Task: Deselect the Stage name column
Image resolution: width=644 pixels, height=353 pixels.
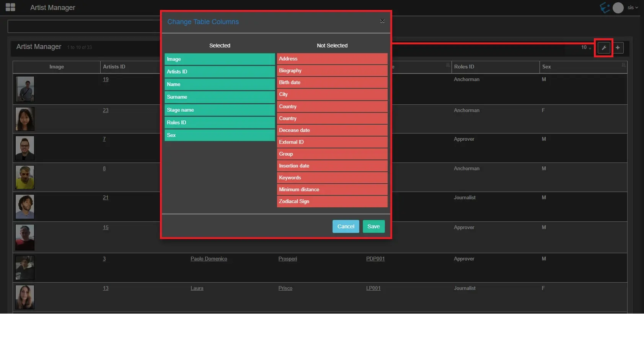Action: click(x=219, y=110)
